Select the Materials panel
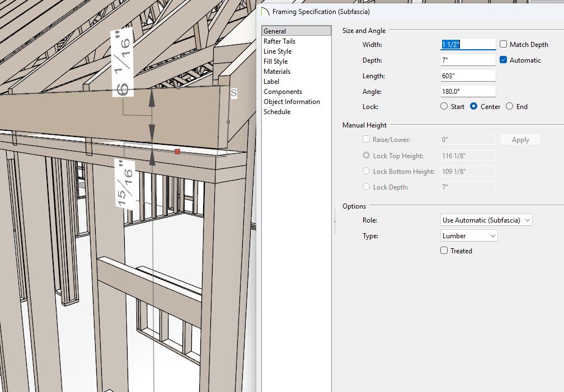The image size is (564, 392). 277,72
